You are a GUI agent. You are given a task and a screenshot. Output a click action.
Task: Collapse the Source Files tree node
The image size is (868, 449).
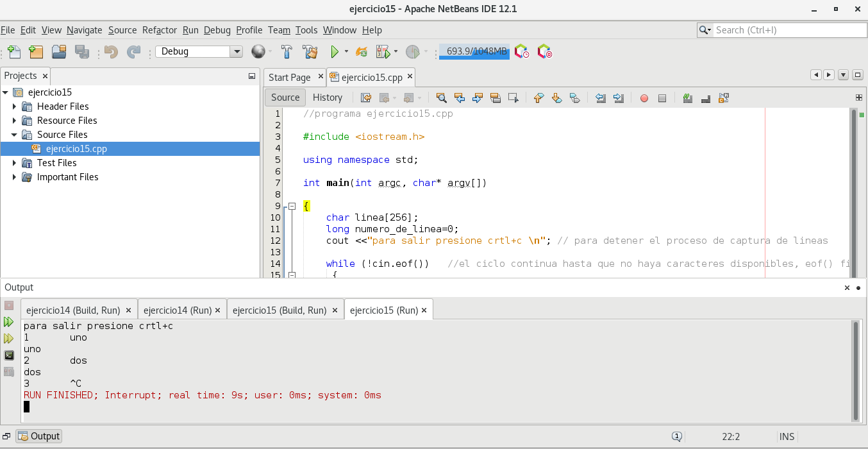[15, 135]
